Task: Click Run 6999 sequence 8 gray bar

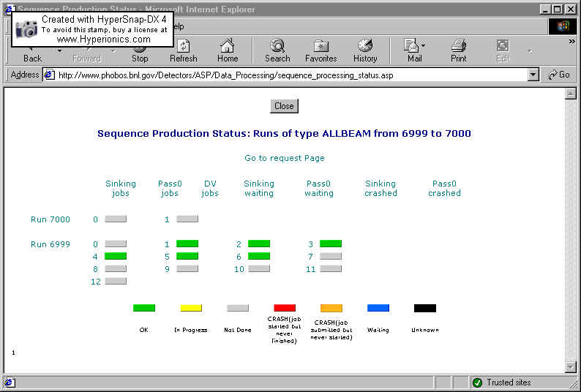Action: (x=116, y=268)
